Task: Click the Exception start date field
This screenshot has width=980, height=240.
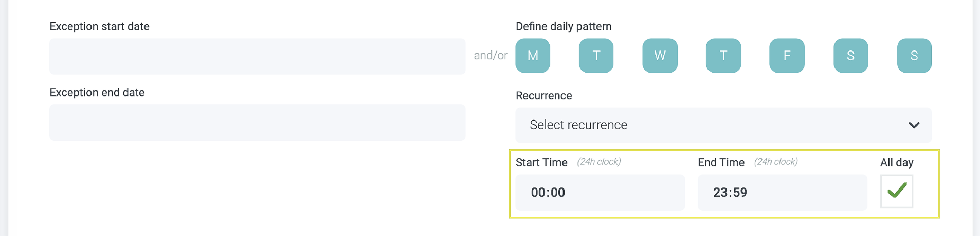Action: coord(257,56)
